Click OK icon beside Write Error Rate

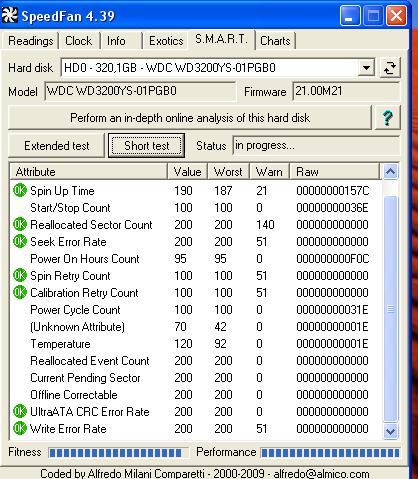pyautogui.click(x=20, y=429)
